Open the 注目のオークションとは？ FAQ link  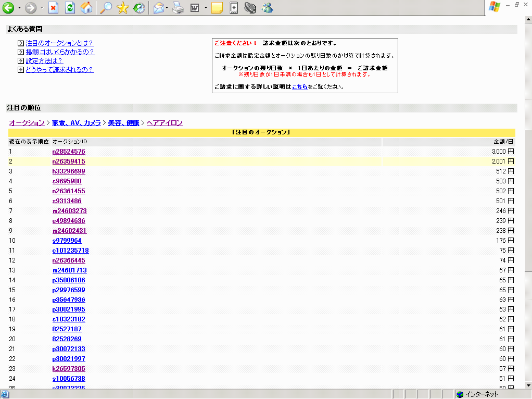tap(59, 43)
